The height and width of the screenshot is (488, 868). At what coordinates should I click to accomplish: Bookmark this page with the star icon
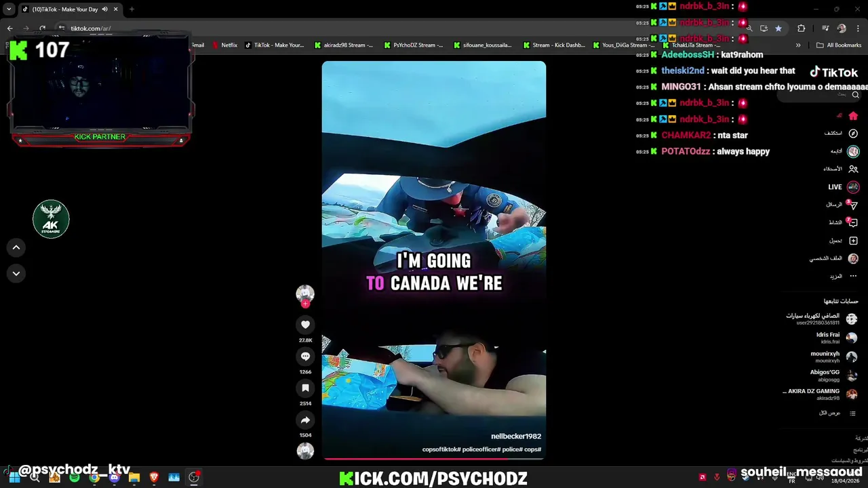pyautogui.click(x=778, y=28)
